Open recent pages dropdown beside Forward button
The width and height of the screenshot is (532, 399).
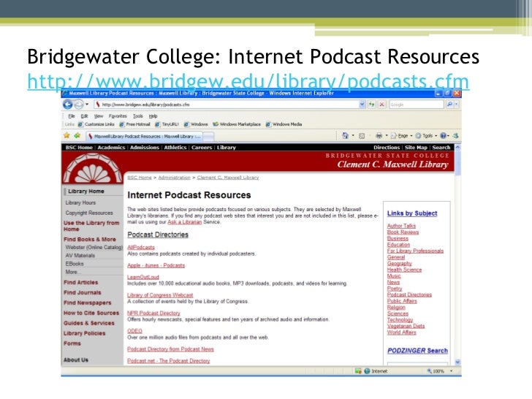coord(87,104)
